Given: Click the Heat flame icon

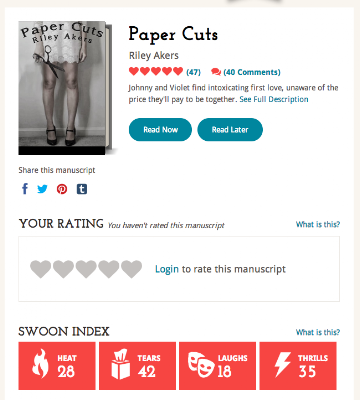Looking at the screenshot, I should pos(40,364).
